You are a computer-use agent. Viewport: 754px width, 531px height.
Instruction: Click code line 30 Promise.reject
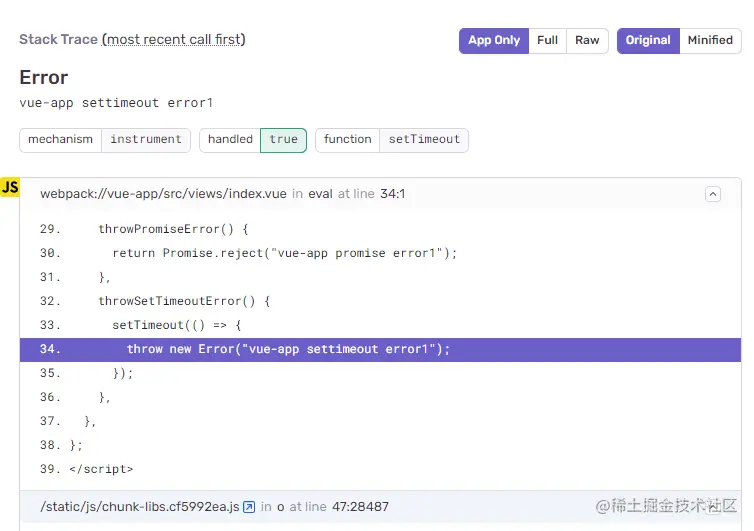[x=285, y=253]
